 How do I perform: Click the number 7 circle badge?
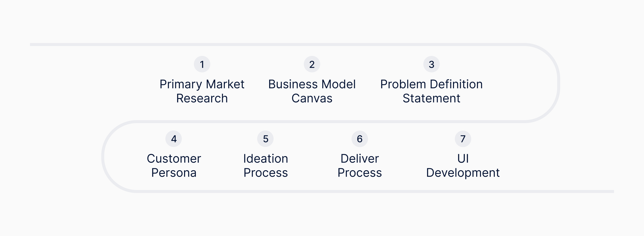coord(463,139)
